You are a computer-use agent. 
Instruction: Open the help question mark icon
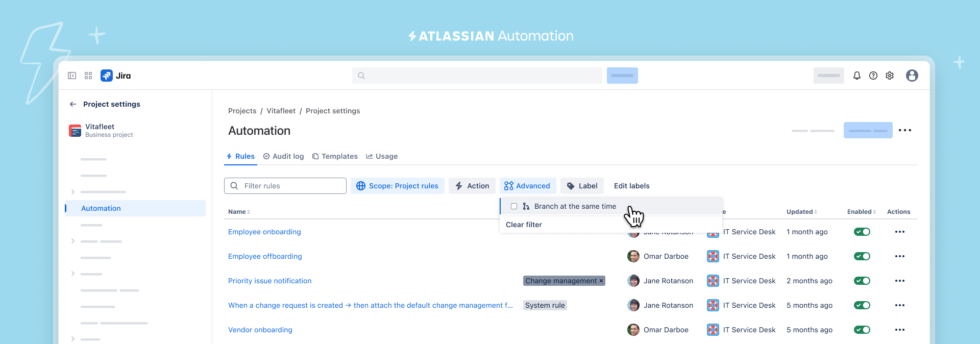[x=873, y=76]
